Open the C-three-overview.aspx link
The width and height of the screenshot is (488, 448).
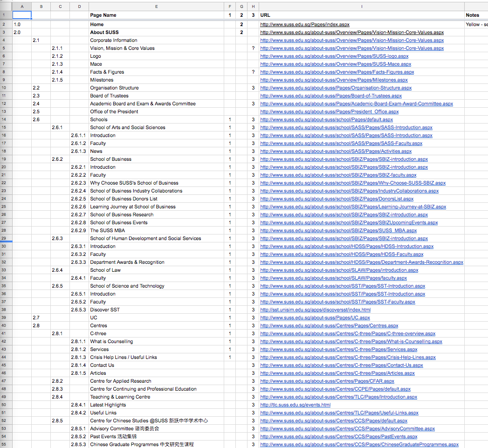348,333
